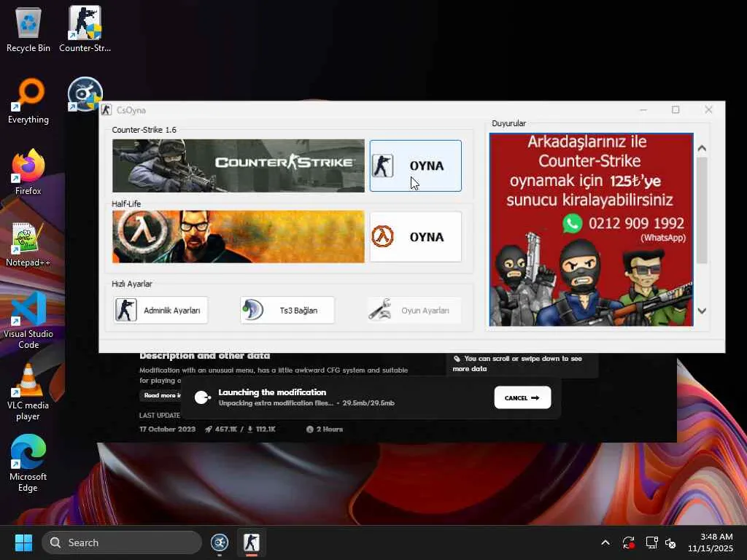Screen dimensions: 747x560
Task: Click the 0212 909 1992 phone number
Action: 636,223
